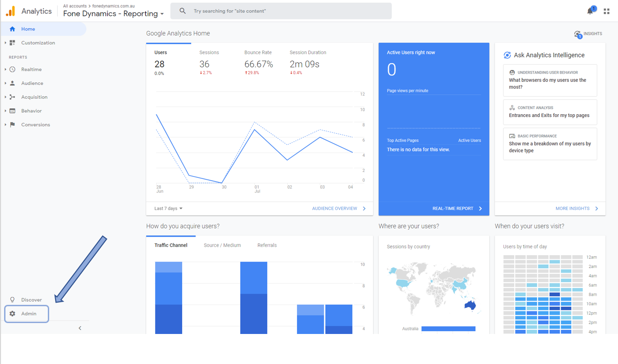The image size is (618, 364).
Task: Select the Bounce Rate metric tab
Action: (259, 63)
